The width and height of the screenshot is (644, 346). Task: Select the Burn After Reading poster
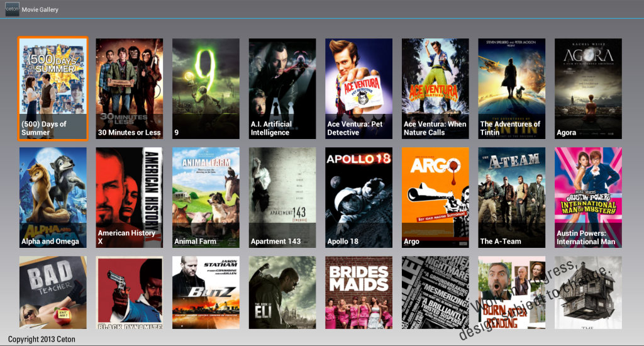coord(512,293)
